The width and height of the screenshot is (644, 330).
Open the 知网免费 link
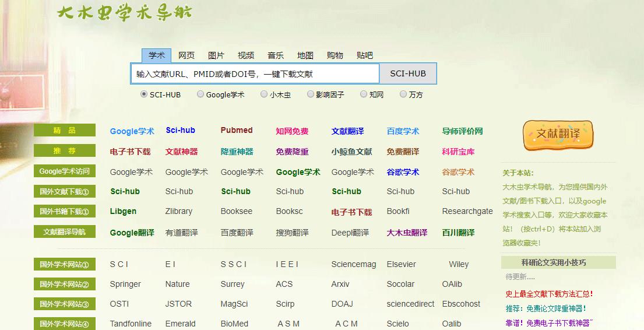[x=292, y=131]
